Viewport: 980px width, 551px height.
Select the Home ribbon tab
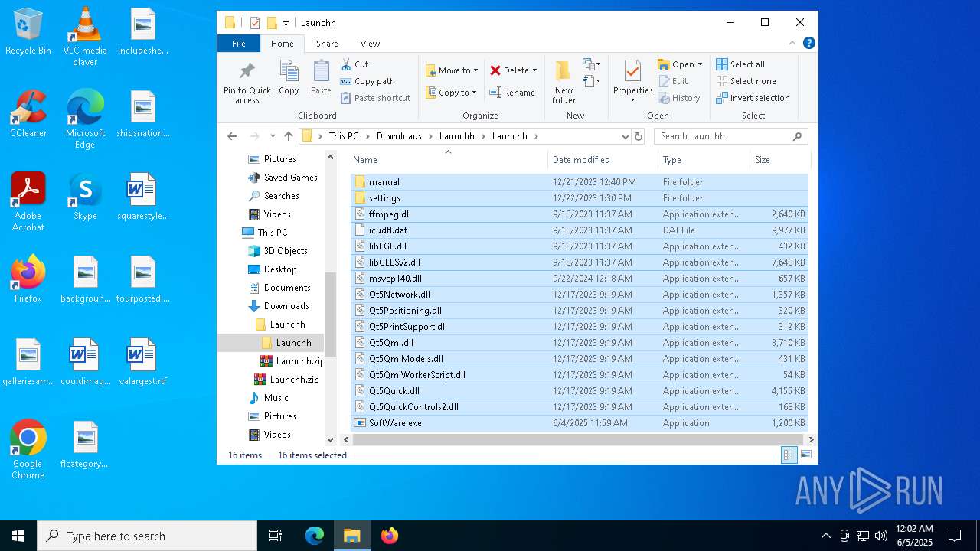283,44
